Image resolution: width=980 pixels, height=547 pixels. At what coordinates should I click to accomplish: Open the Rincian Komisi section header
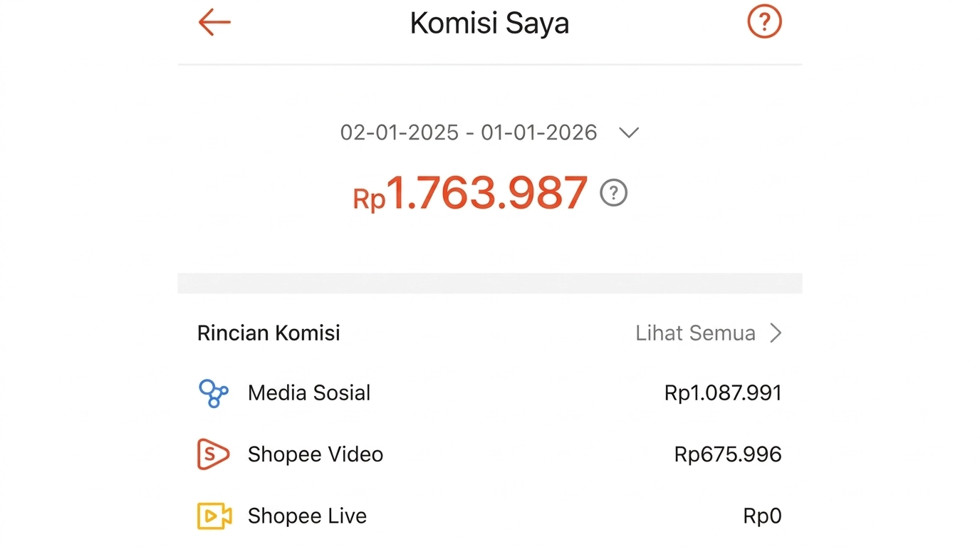(269, 333)
